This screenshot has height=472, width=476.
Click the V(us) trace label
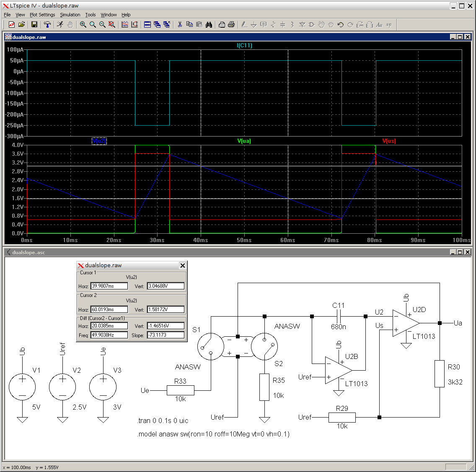[x=389, y=141]
